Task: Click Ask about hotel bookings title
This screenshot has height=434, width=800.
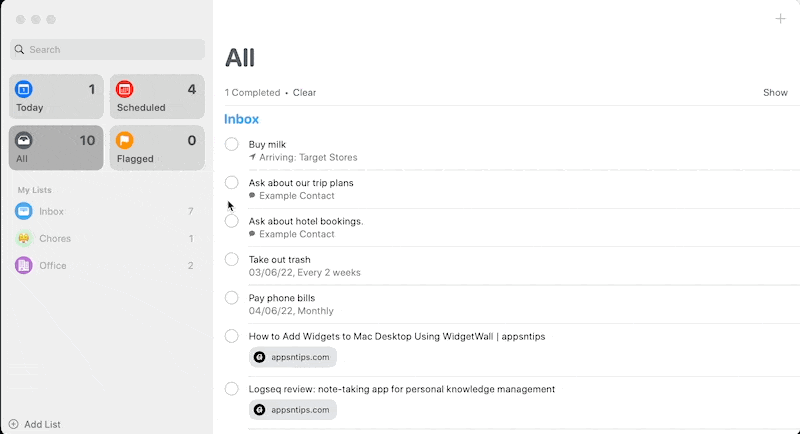Action: click(306, 221)
